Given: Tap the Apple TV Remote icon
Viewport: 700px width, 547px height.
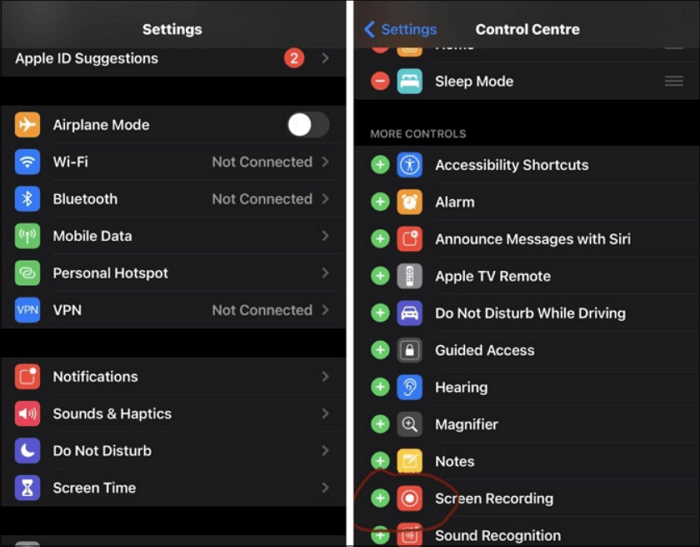Looking at the screenshot, I should [x=409, y=276].
